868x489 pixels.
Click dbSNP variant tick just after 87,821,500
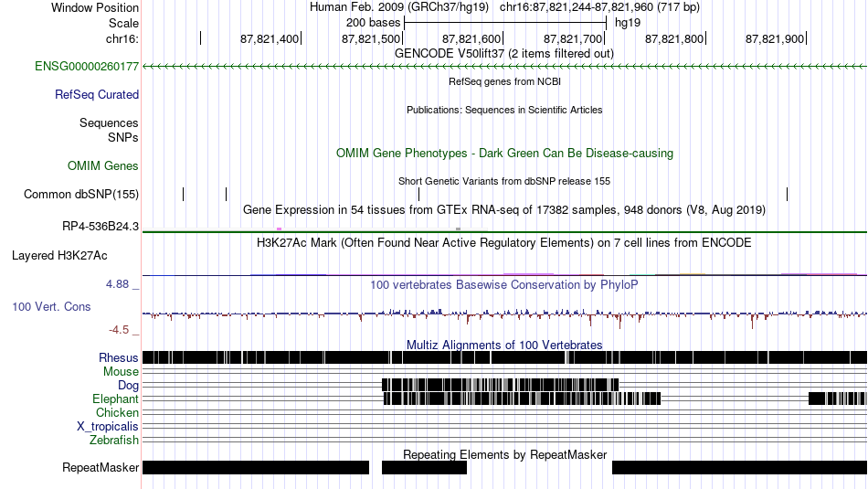tap(419, 195)
